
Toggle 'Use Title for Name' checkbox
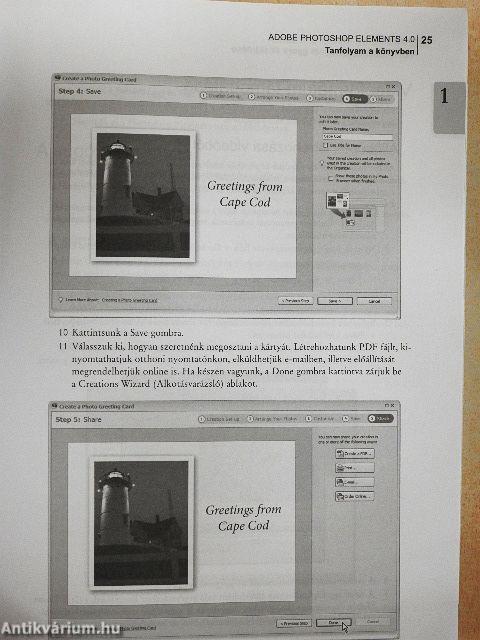coord(326,145)
